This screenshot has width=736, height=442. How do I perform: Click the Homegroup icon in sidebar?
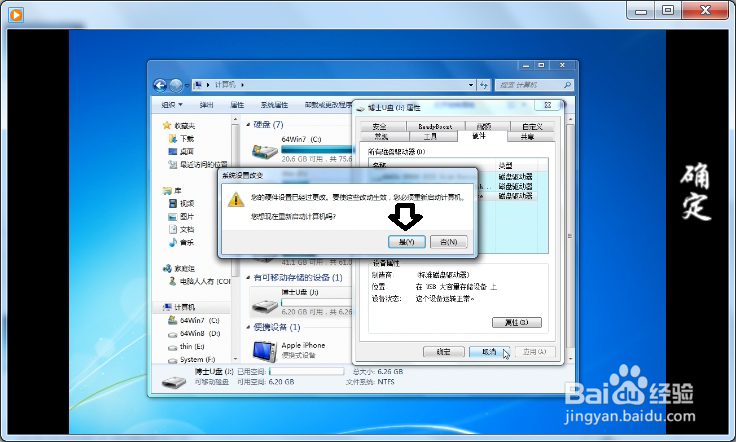coord(167,268)
